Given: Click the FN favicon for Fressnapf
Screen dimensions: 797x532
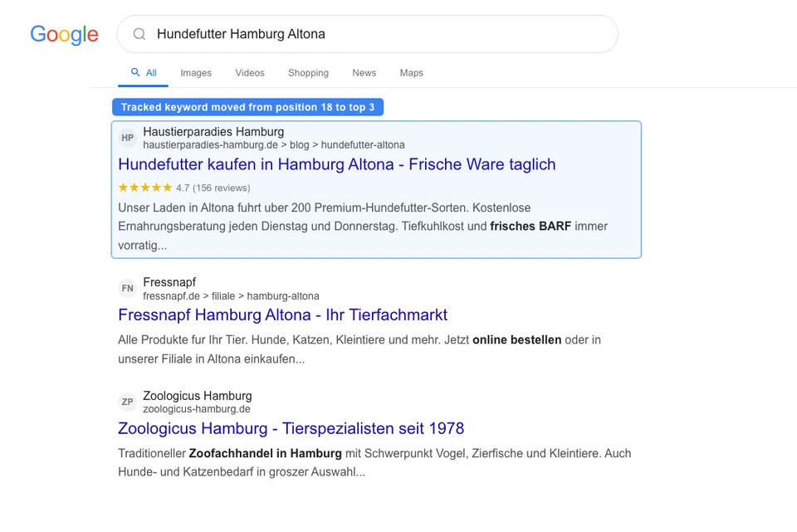Looking at the screenshot, I should click(x=127, y=288).
